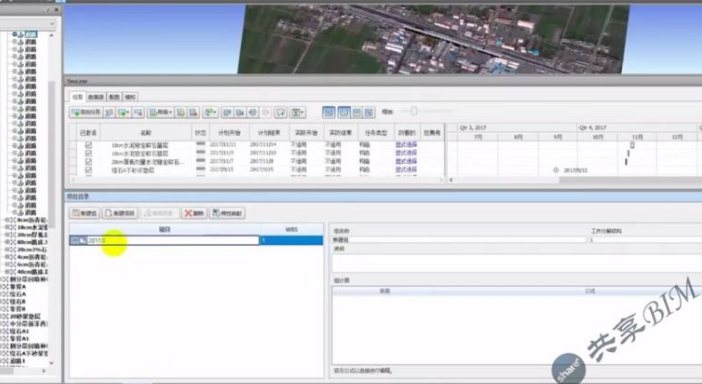Click the property mapping button beside delete

(x=227, y=213)
